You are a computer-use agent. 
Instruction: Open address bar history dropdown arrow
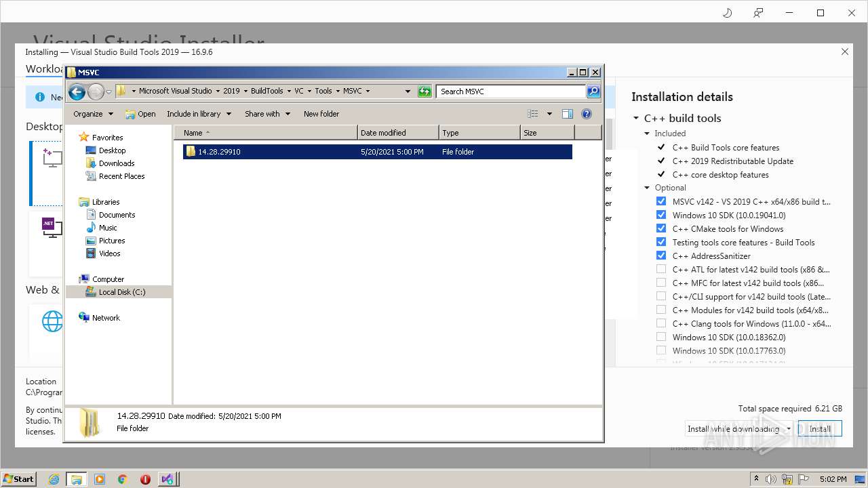(x=408, y=91)
